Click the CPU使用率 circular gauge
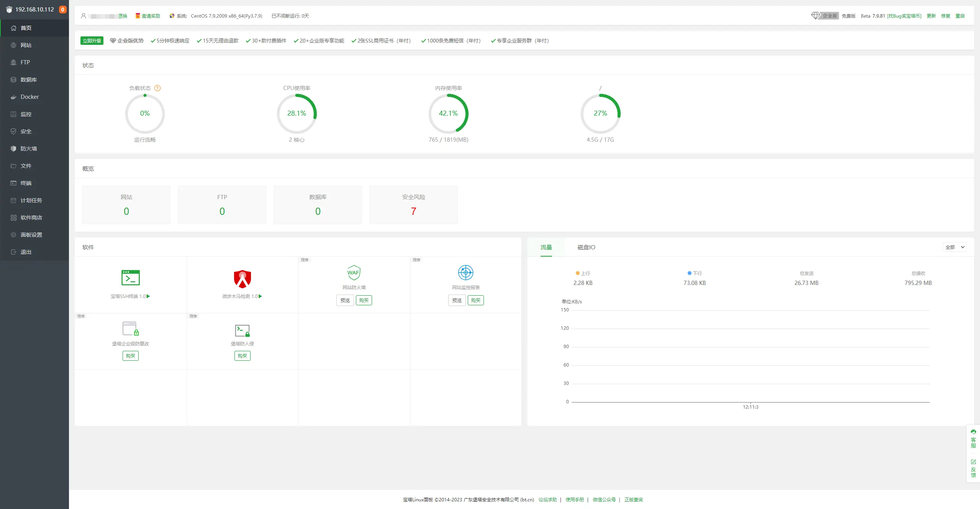The height and width of the screenshot is (509, 980). tap(297, 114)
